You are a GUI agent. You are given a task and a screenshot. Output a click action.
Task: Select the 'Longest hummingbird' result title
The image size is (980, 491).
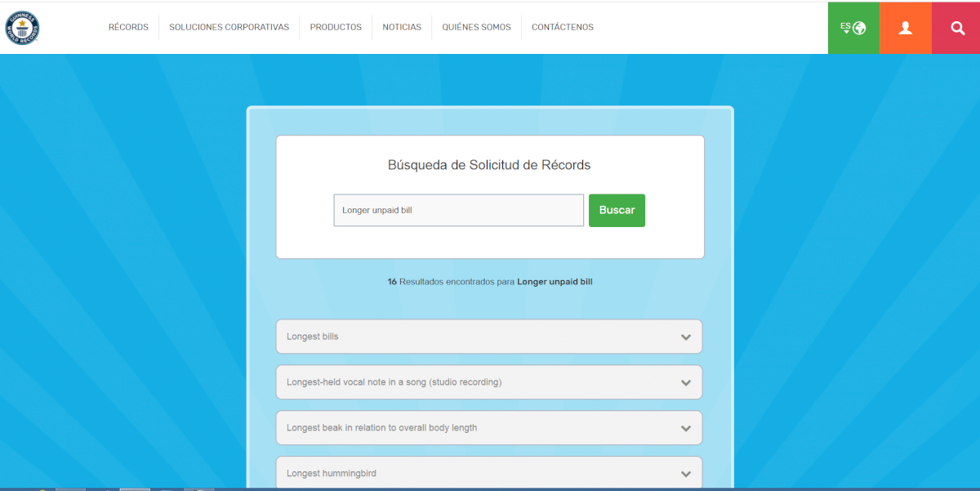tap(331, 474)
